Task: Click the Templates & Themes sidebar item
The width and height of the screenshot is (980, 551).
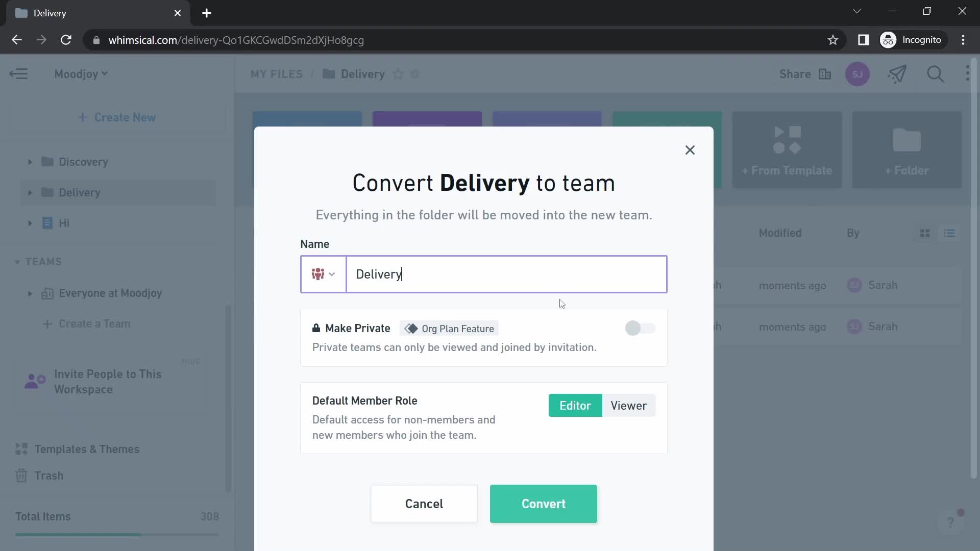Action: pos(87,449)
